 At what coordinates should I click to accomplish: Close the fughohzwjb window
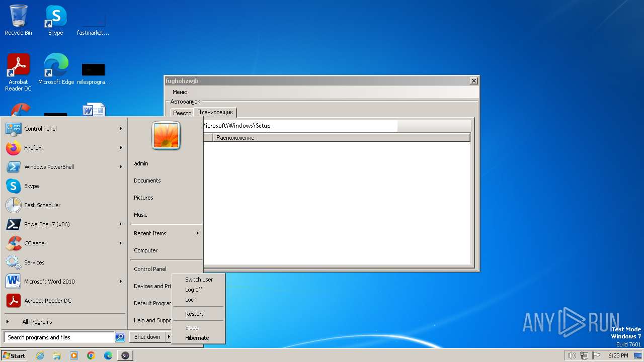pos(473,80)
